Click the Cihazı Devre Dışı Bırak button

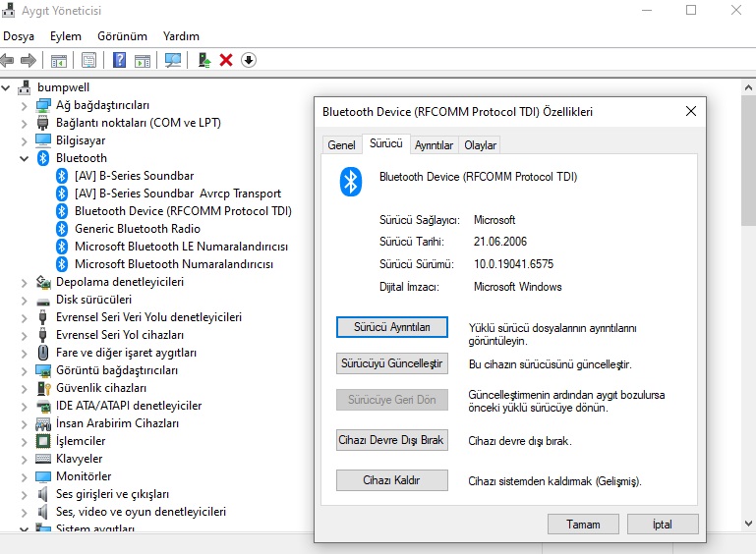tap(392, 440)
